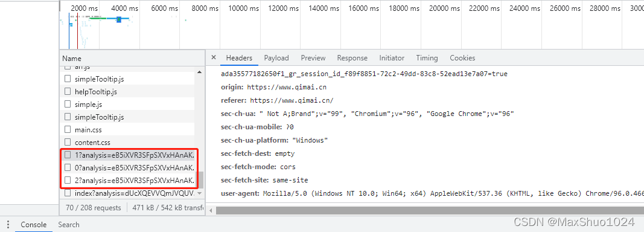The image size is (644, 232).
Task: Switch to the Headers tab
Action: [x=239, y=58]
